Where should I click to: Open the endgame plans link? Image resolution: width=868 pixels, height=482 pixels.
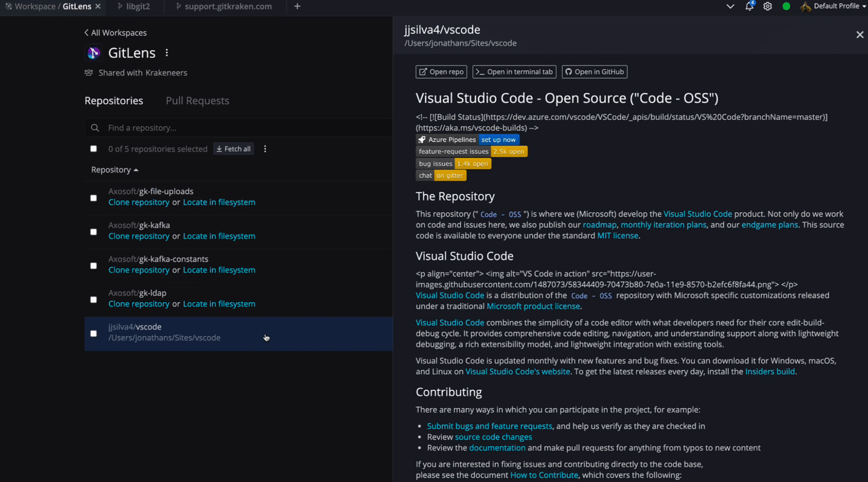769,225
